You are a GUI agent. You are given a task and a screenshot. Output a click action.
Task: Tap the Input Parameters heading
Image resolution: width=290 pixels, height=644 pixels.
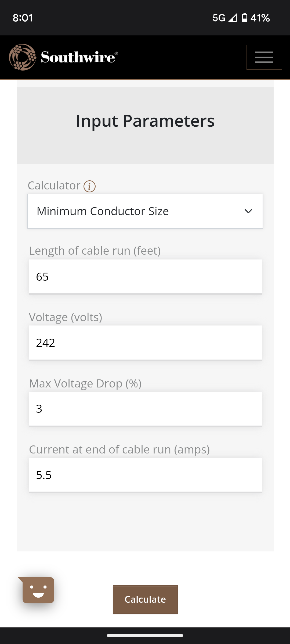point(145,121)
